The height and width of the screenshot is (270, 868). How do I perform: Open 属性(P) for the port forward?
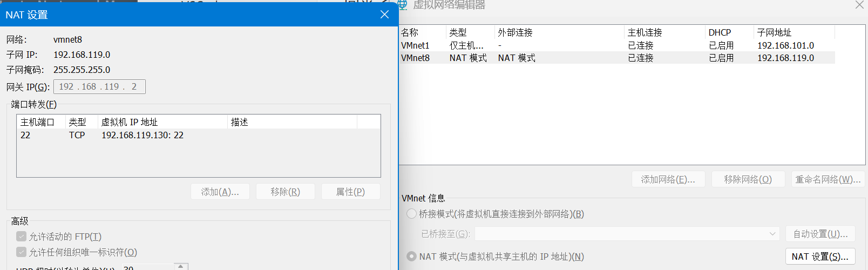350,192
